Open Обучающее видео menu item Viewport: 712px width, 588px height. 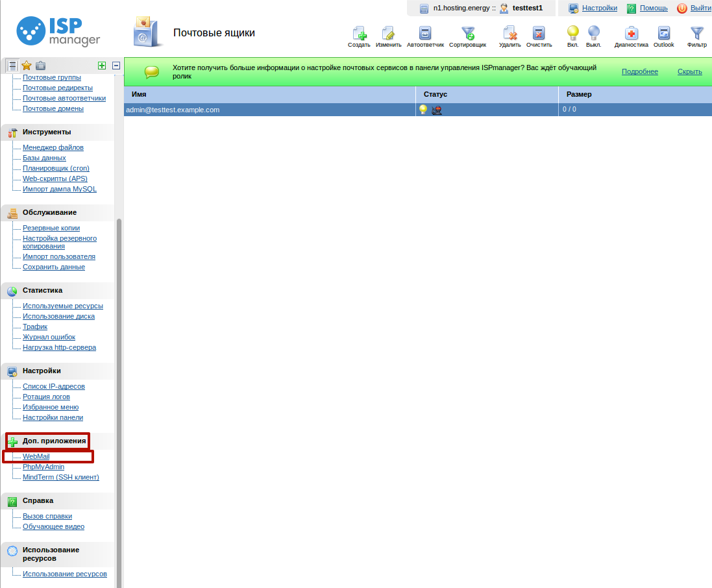pyautogui.click(x=54, y=527)
